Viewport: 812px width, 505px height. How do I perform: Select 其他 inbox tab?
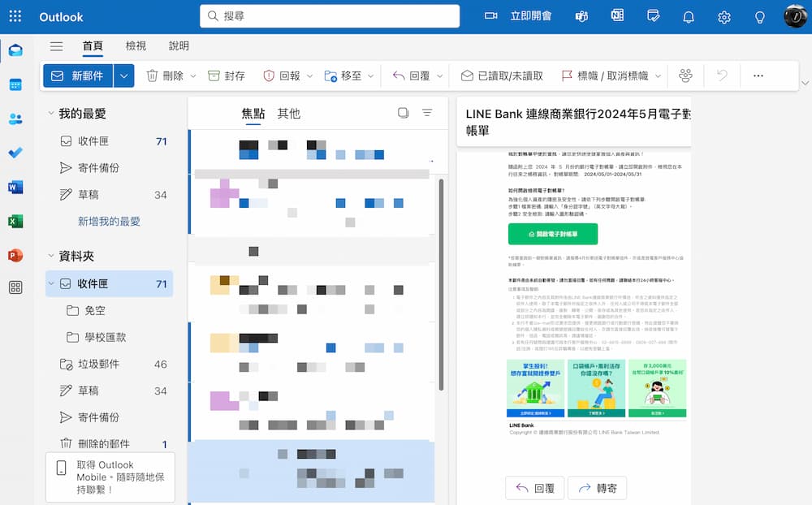(x=288, y=114)
